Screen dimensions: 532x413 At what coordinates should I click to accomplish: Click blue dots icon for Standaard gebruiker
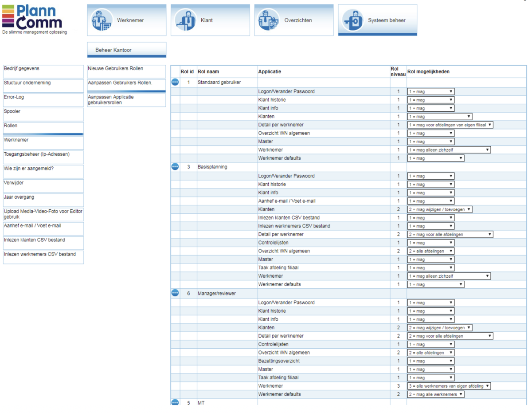pyautogui.click(x=175, y=82)
